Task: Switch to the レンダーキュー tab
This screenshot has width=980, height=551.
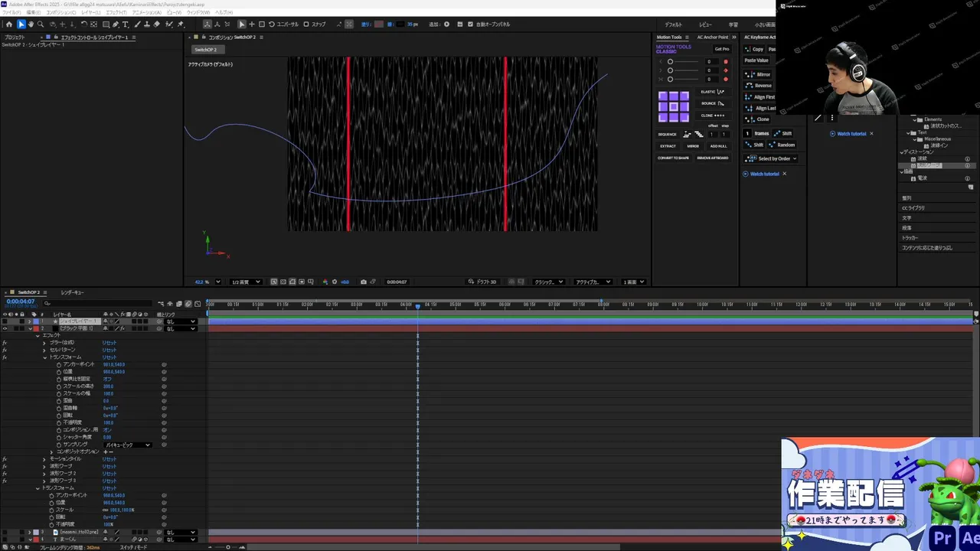Action: (x=73, y=292)
